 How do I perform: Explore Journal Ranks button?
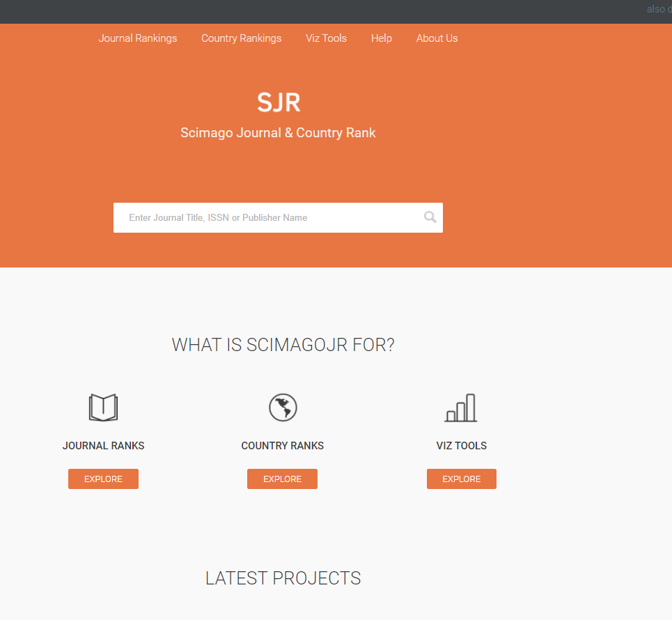pyautogui.click(x=103, y=479)
